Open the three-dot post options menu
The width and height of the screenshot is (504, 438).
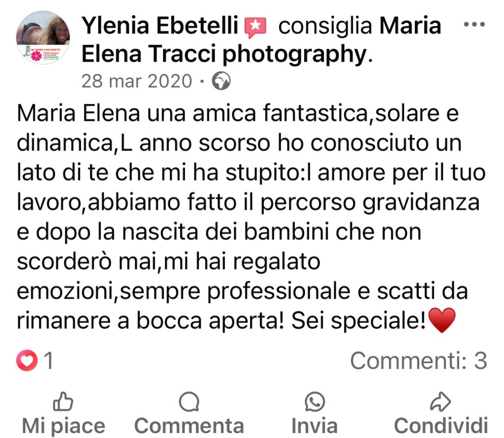click(x=474, y=24)
